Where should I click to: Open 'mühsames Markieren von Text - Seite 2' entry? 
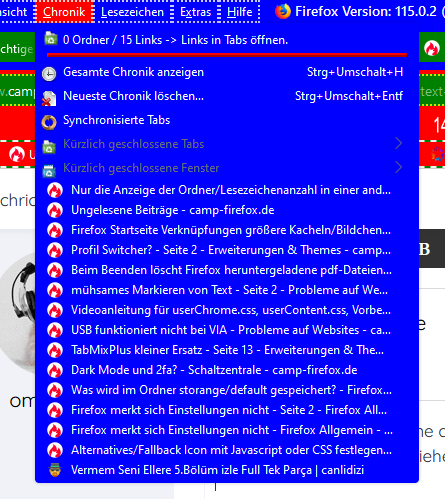pyautogui.click(x=227, y=290)
